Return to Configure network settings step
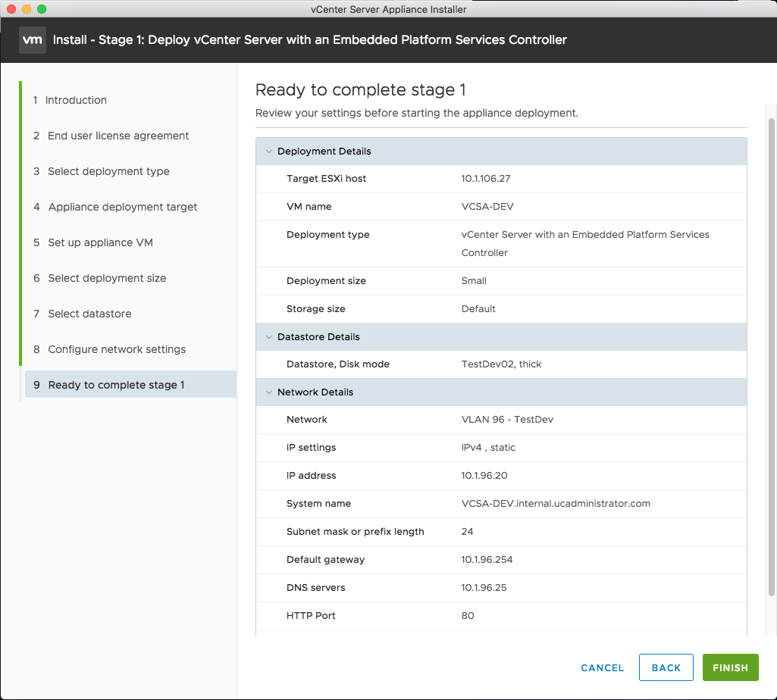Image resolution: width=777 pixels, height=700 pixels. coord(117,349)
